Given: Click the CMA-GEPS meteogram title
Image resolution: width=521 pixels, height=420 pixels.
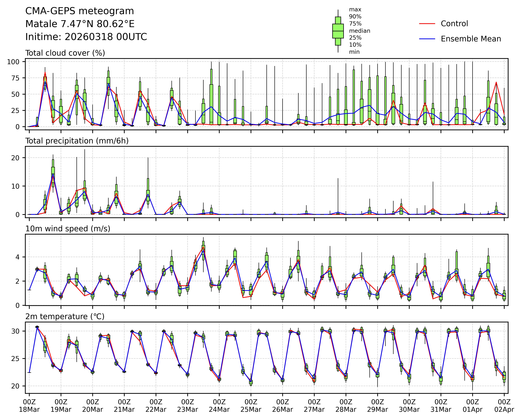Looking at the screenshot, I should pos(80,11).
